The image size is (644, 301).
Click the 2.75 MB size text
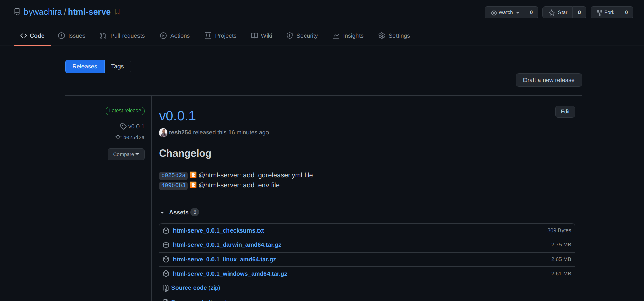tap(561, 245)
